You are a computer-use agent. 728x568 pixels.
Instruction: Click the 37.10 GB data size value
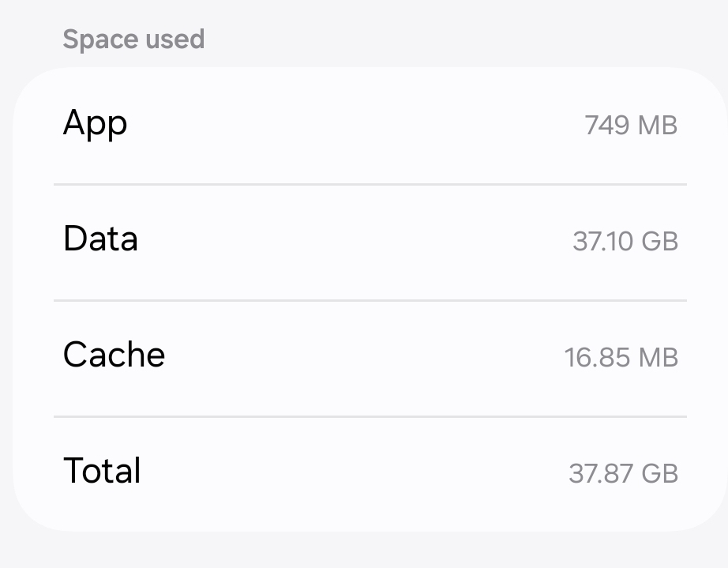(x=625, y=241)
